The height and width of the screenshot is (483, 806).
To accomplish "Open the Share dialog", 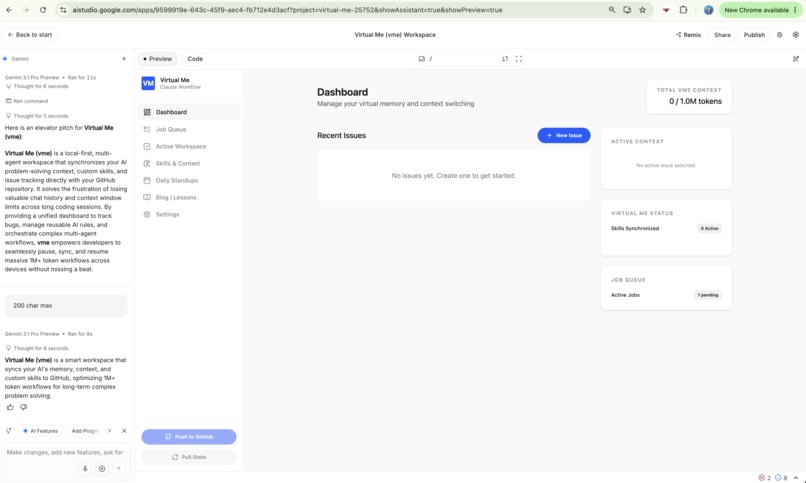I will point(722,35).
